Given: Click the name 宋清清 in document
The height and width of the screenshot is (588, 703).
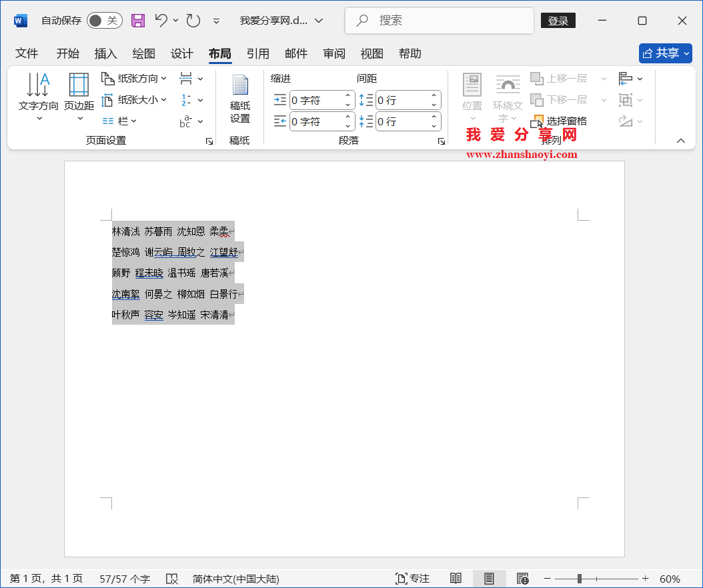Looking at the screenshot, I should [x=214, y=315].
